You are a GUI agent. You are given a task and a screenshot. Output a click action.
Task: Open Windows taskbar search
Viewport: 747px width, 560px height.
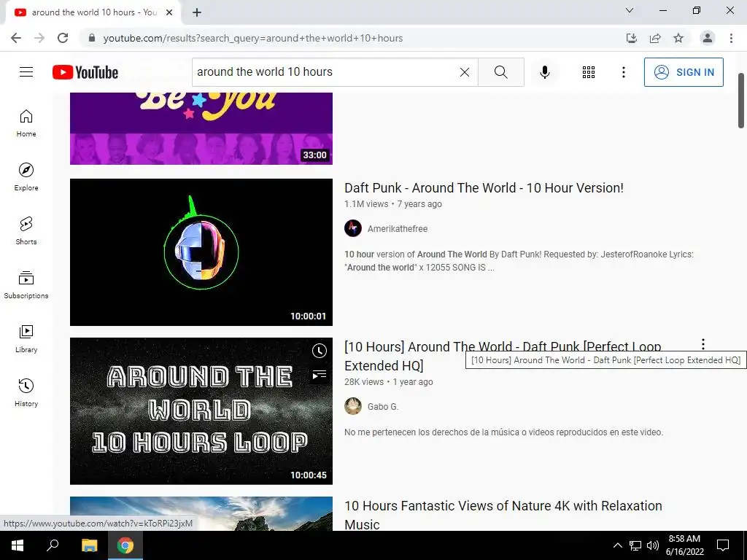(x=53, y=545)
